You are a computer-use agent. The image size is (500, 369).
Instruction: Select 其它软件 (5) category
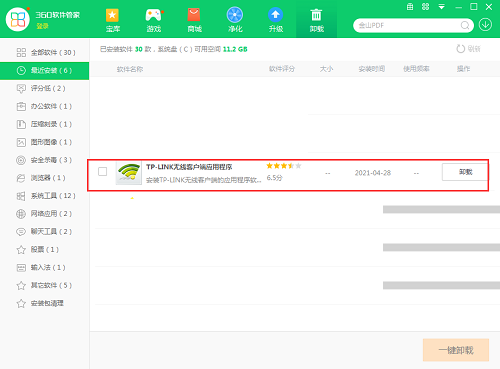(45, 285)
